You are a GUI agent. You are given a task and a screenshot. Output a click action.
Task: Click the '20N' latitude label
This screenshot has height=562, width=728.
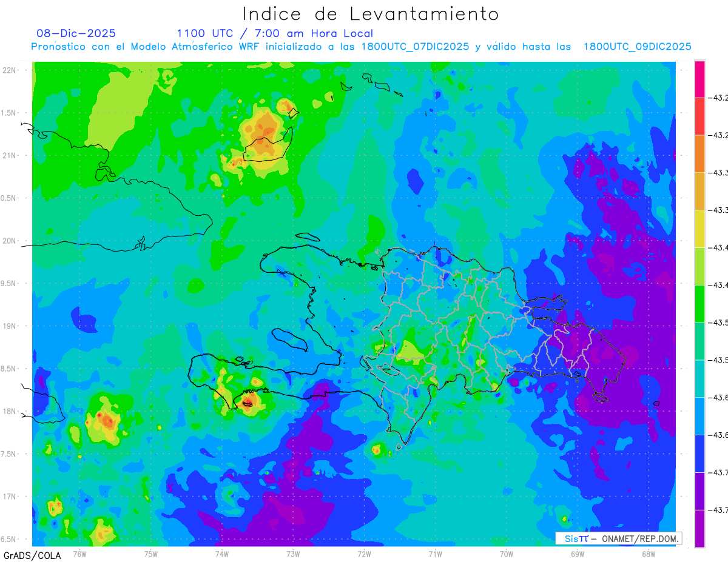[x=9, y=241]
